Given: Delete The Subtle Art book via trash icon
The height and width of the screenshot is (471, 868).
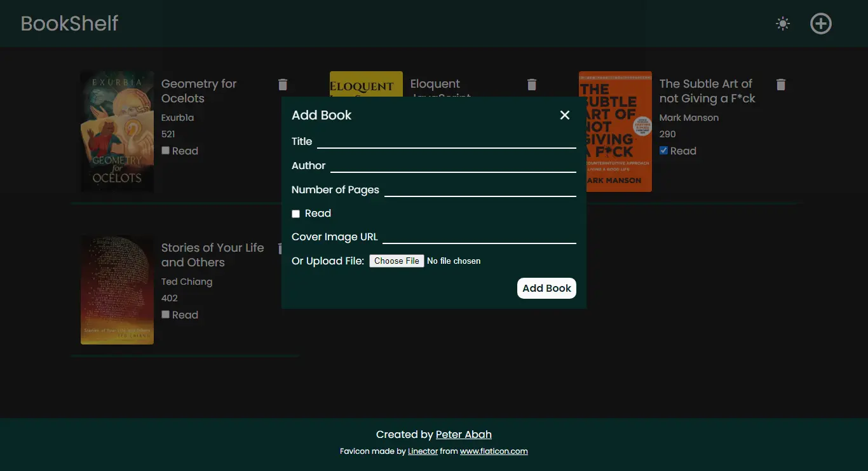Looking at the screenshot, I should click(x=781, y=84).
